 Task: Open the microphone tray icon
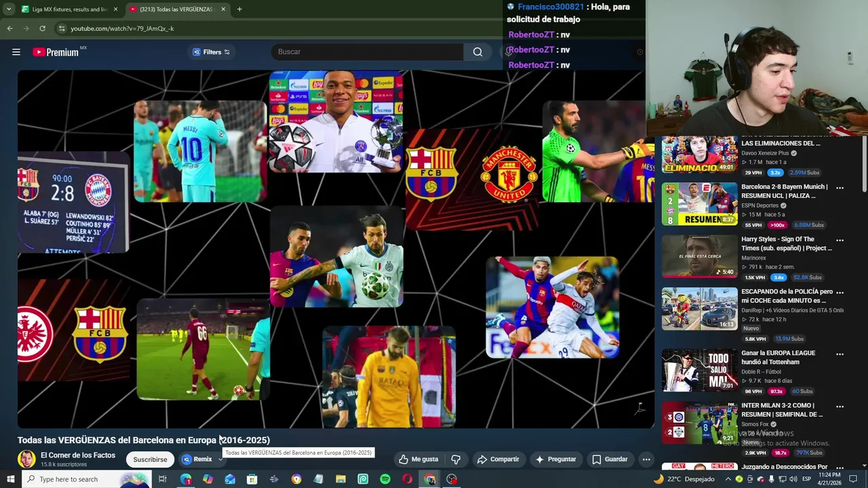click(x=772, y=479)
